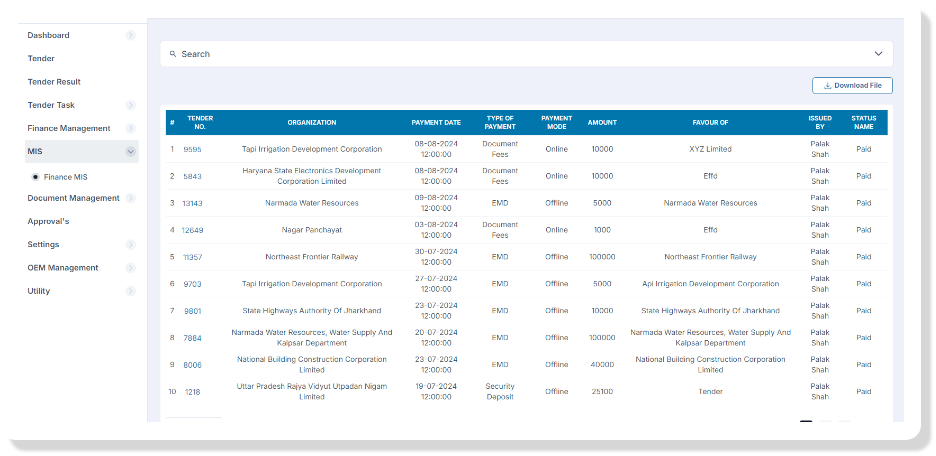Viewport: 936px width, 456px height.
Task: Expand OEM Management arrow icon
Action: tap(130, 268)
